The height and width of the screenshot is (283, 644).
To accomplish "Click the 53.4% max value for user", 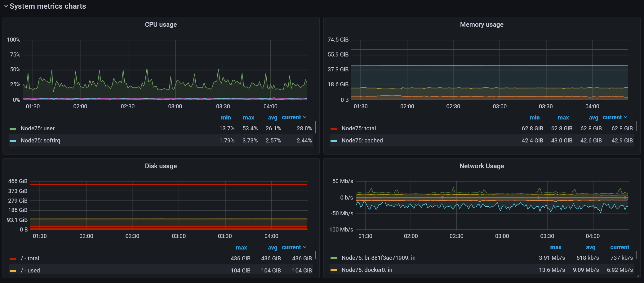I will 250,128.
